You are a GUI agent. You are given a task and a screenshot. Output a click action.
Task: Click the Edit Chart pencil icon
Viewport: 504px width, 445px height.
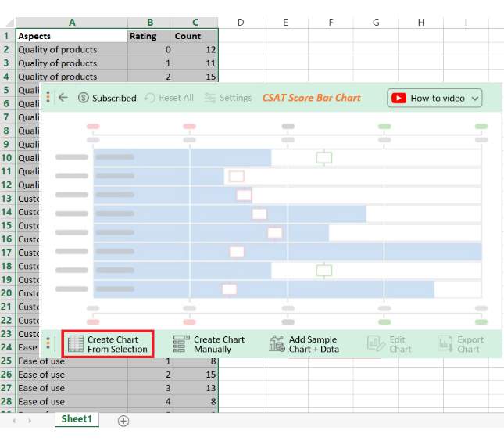click(x=376, y=343)
